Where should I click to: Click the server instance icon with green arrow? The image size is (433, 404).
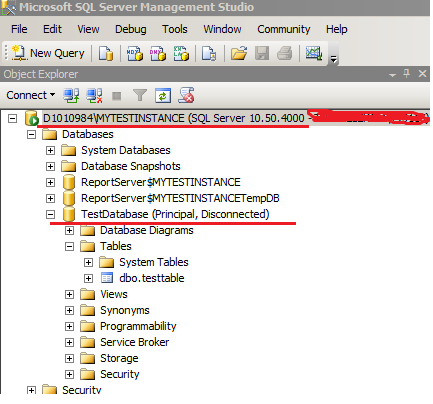pyautogui.click(x=32, y=119)
